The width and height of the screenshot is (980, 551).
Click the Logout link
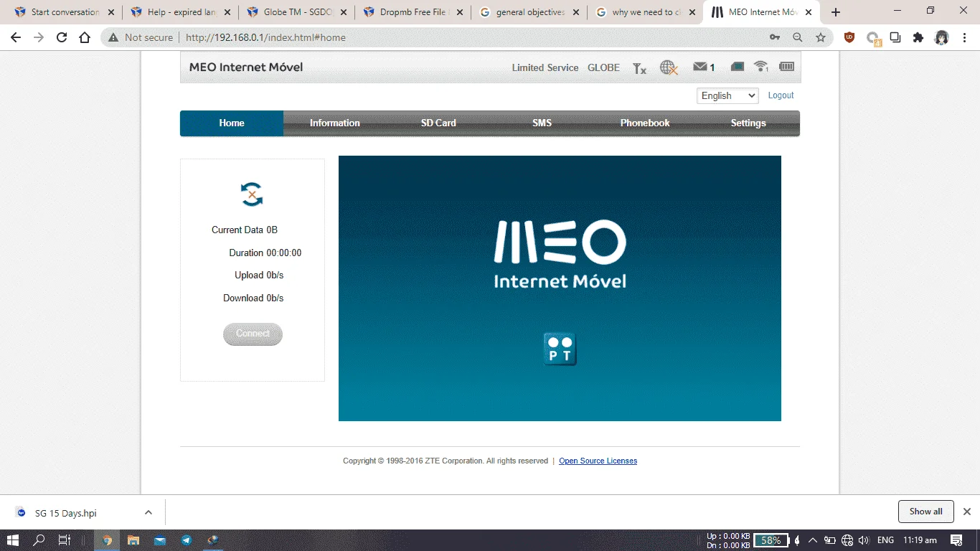click(781, 95)
